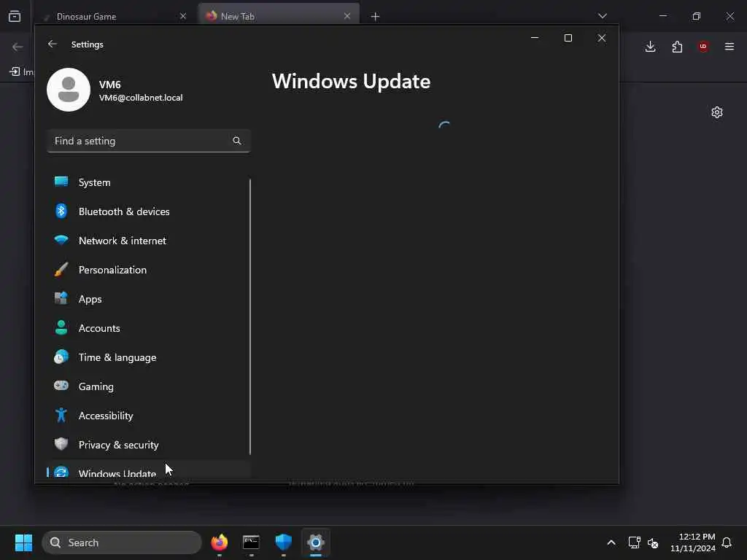Minimize the Settings window
747x560 pixels.
[x=535, y=38]
